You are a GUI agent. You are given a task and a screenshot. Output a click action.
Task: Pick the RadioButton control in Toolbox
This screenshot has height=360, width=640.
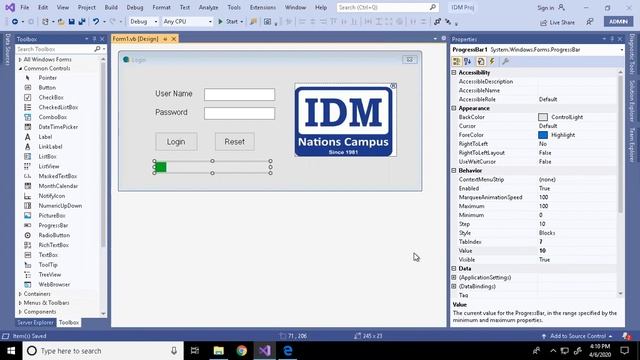coord(54,235)
